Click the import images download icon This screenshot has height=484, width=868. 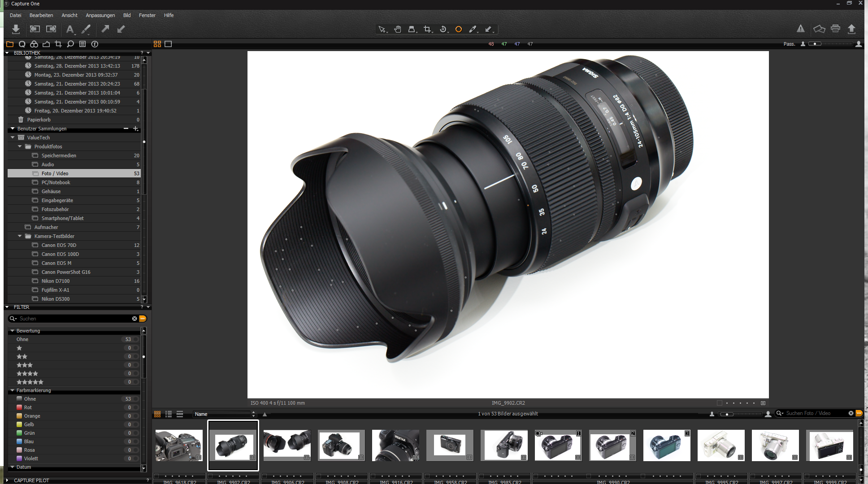[x=16, y=29]
